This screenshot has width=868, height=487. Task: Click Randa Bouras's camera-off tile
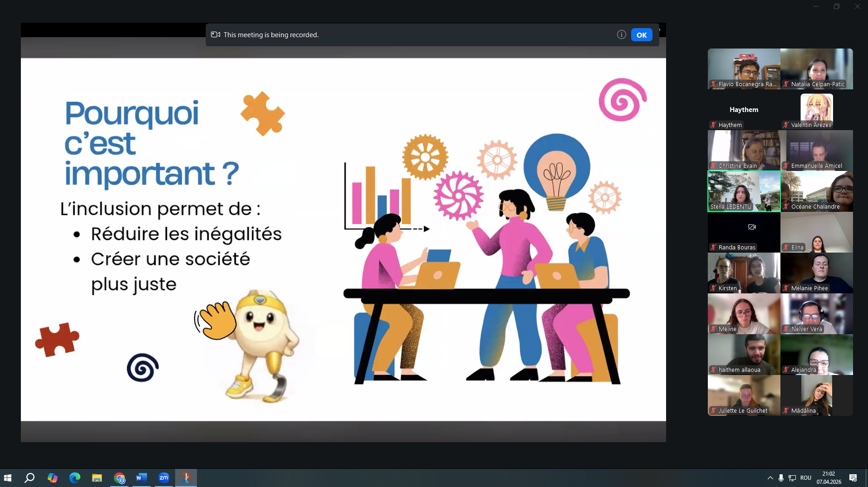[744, 232]
